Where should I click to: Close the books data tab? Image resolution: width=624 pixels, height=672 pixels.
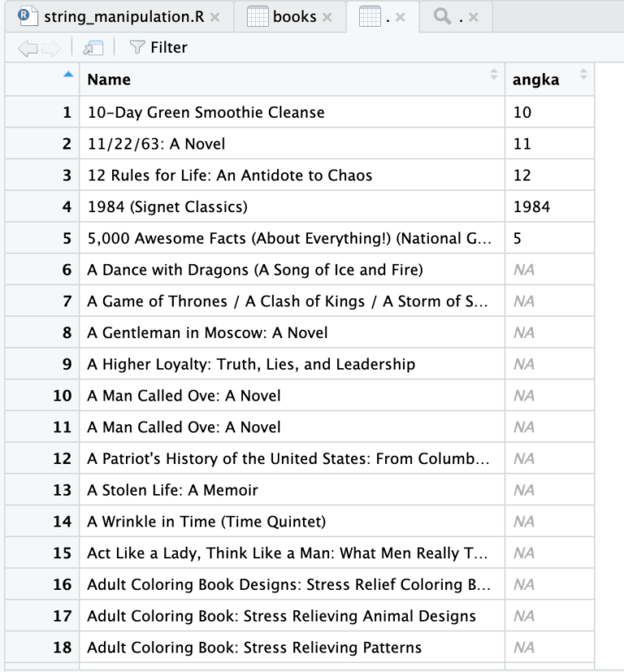click(x=327, y=17)
